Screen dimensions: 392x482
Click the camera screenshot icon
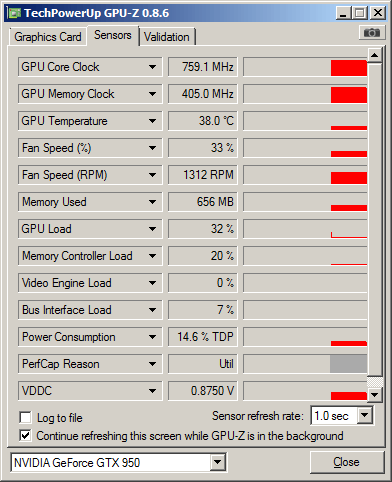(x=372, y=33)
